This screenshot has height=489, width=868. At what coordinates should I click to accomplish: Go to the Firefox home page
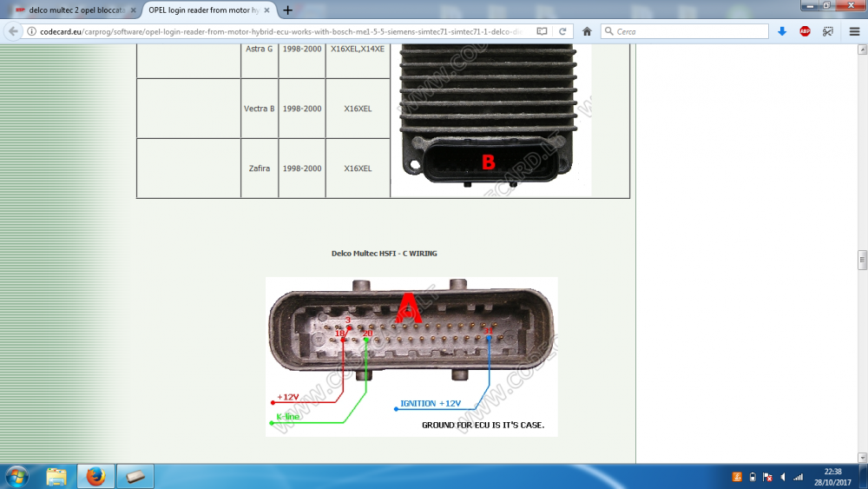[587, 31]
